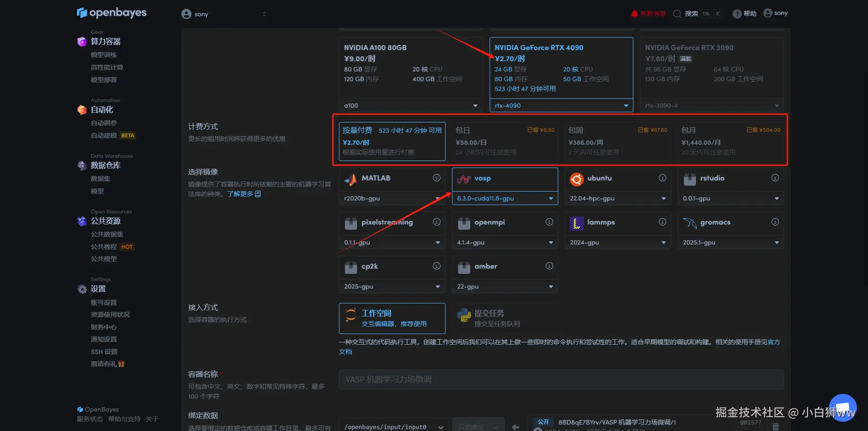Select the 包月 monthly billing option
868x431 pixels.
[731, 142]
